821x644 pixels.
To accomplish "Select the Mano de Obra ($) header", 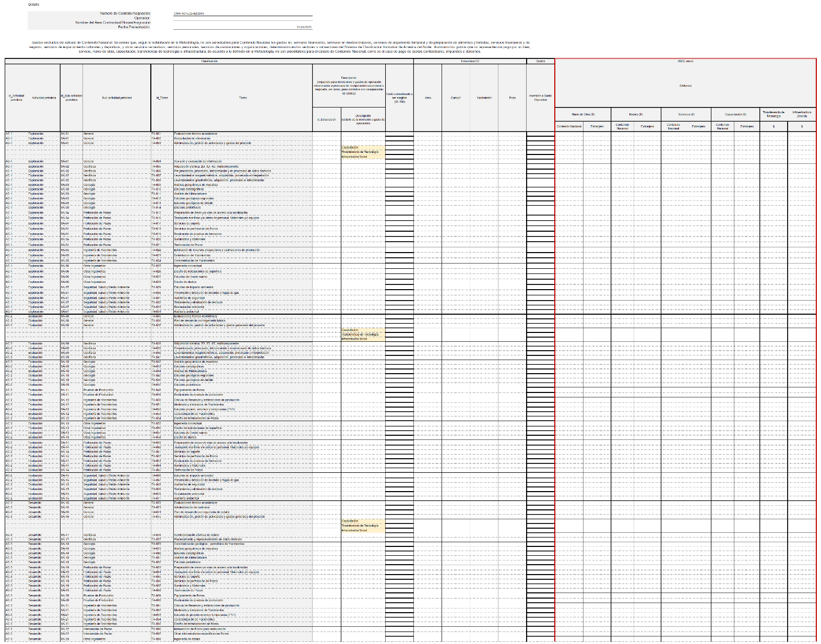I will 582,114.
